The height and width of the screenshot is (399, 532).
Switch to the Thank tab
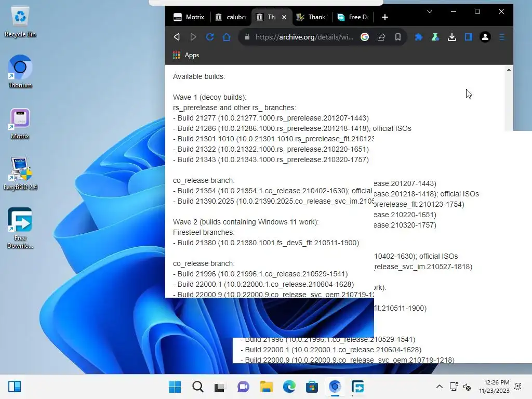[311, 17]
